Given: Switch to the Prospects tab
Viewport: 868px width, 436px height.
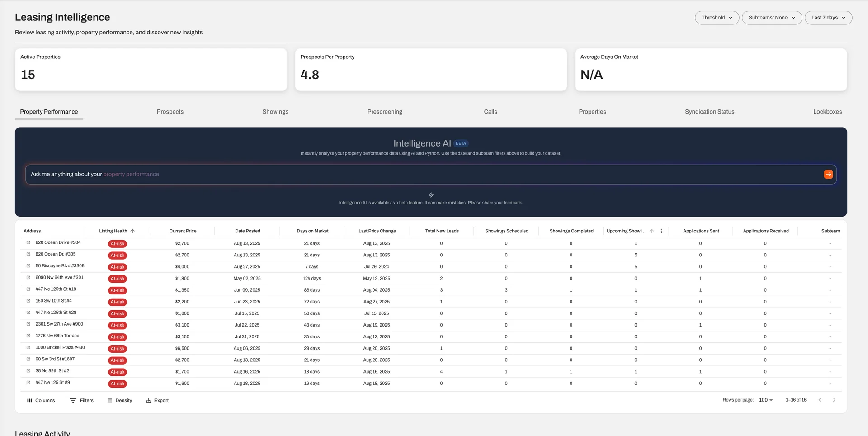Looking at the screenshot, I should pyautogui.click(x=170, y=112).
